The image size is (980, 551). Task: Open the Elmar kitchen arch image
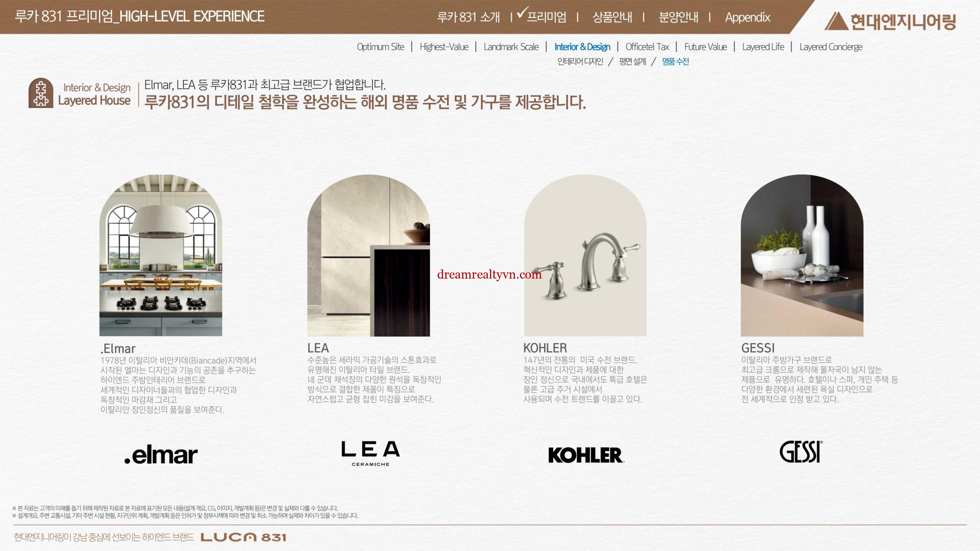(161, 256)
